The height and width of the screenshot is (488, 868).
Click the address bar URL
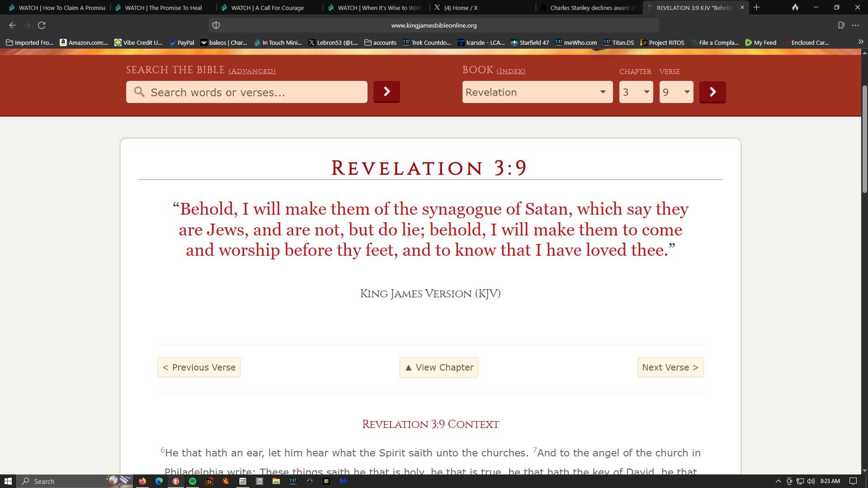click(x=434, y=25)
